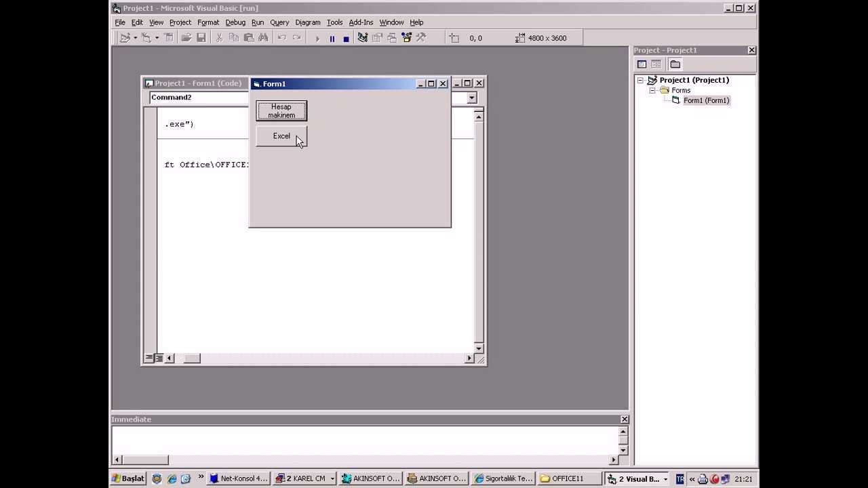
Task: Click the Save Project disk icon
Action: (x=201, y=38)
